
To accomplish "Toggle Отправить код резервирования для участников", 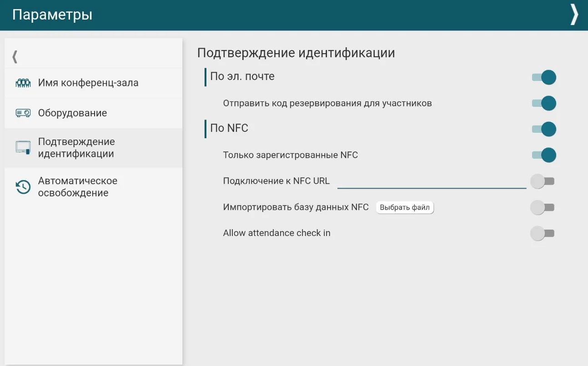I will 544,103.
